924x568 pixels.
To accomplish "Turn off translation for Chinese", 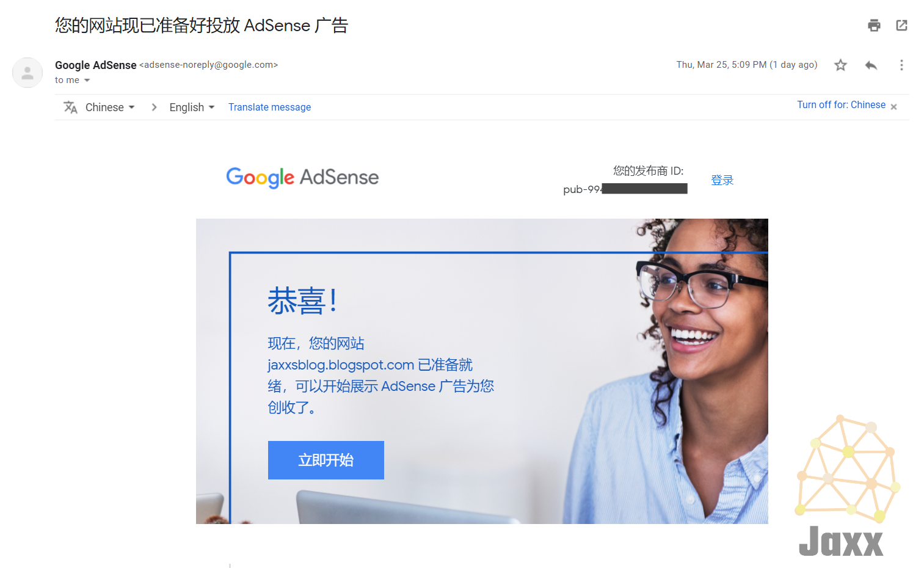I will click(841, 105).
